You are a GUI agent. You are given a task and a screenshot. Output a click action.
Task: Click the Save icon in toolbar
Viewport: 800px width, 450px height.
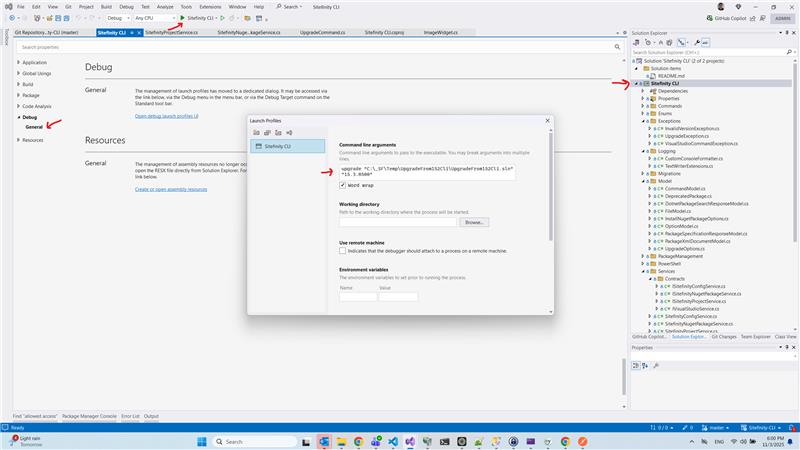58,18
